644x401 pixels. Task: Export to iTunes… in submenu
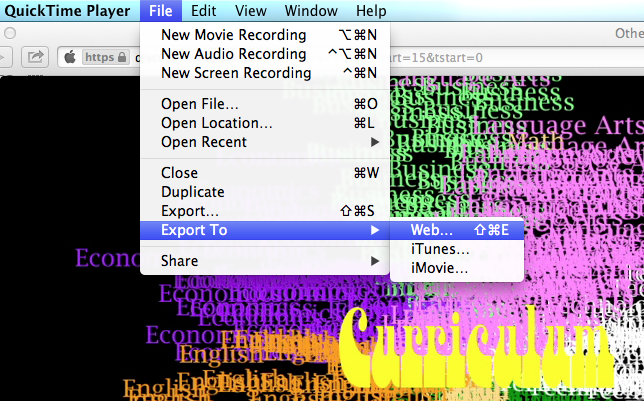[x=457, y=249]
